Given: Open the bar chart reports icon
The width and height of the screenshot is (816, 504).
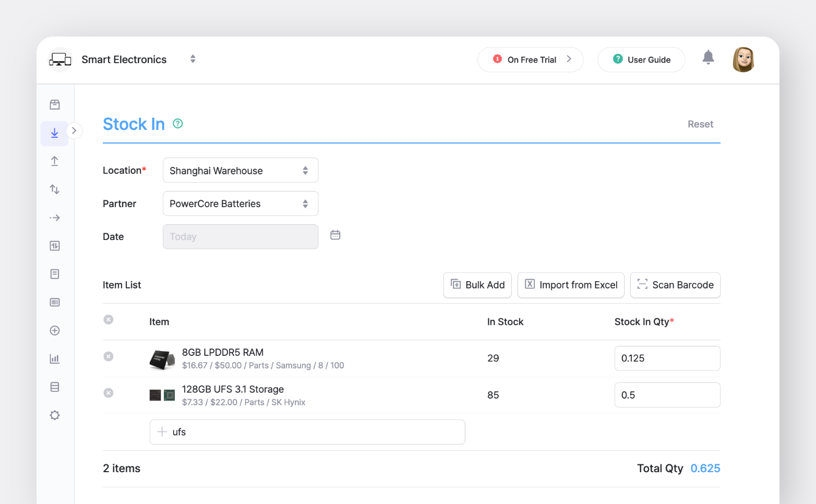Looking at the screenshot, I should pos(54,359).
